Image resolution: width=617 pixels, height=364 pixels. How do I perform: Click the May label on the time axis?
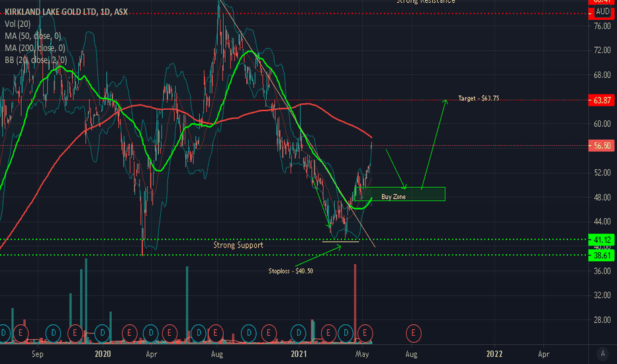click(x=362, y=354)
